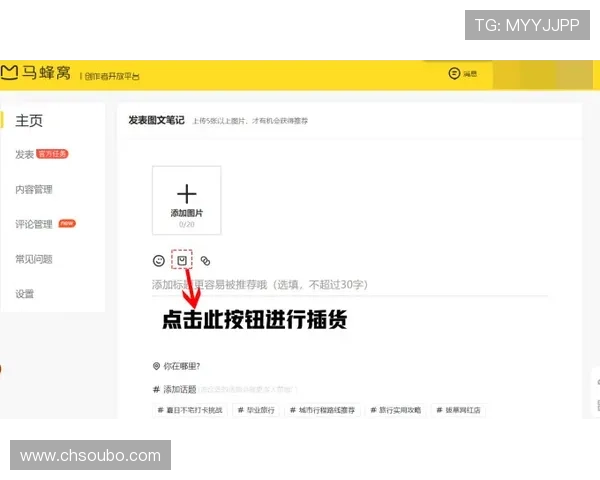This screenshot has height=480, width=600.
Task: Select the 城市行程路线推荐 topic tag
Action: point(322,410)
